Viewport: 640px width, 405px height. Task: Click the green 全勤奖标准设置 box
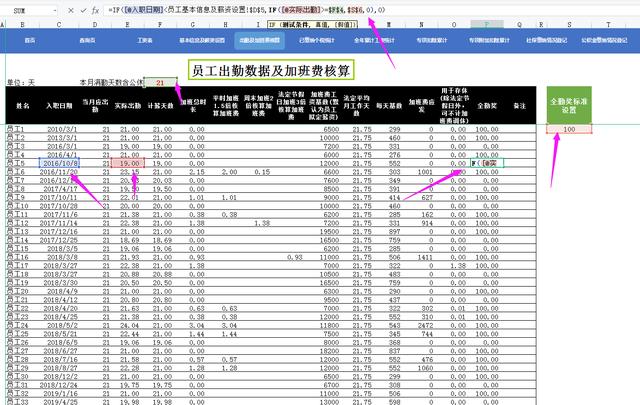(569, 105)
